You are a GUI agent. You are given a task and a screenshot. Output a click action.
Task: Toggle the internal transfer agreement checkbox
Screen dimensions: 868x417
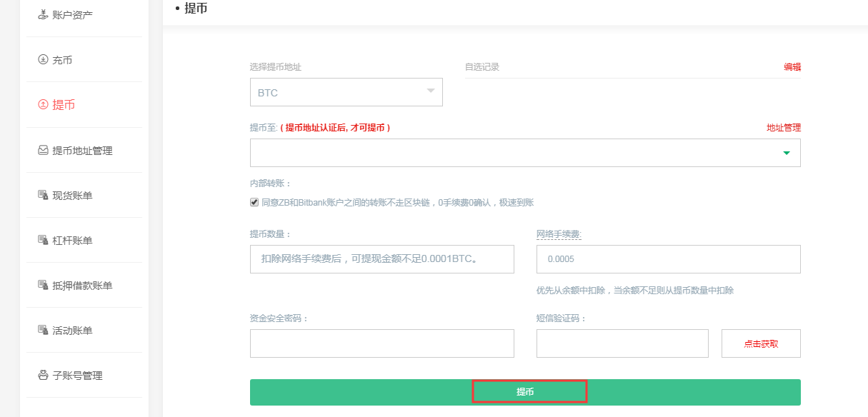click(254, 202)
